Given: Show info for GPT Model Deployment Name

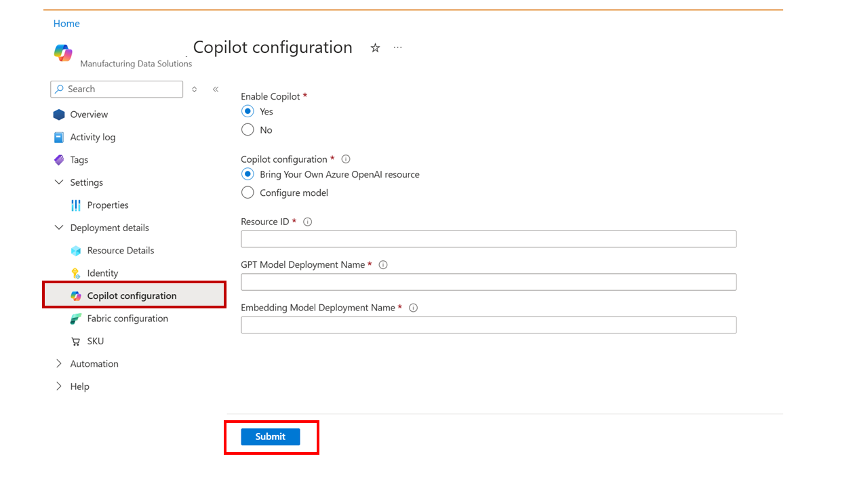Looking at the screenshot, I should tap(383, 265).
